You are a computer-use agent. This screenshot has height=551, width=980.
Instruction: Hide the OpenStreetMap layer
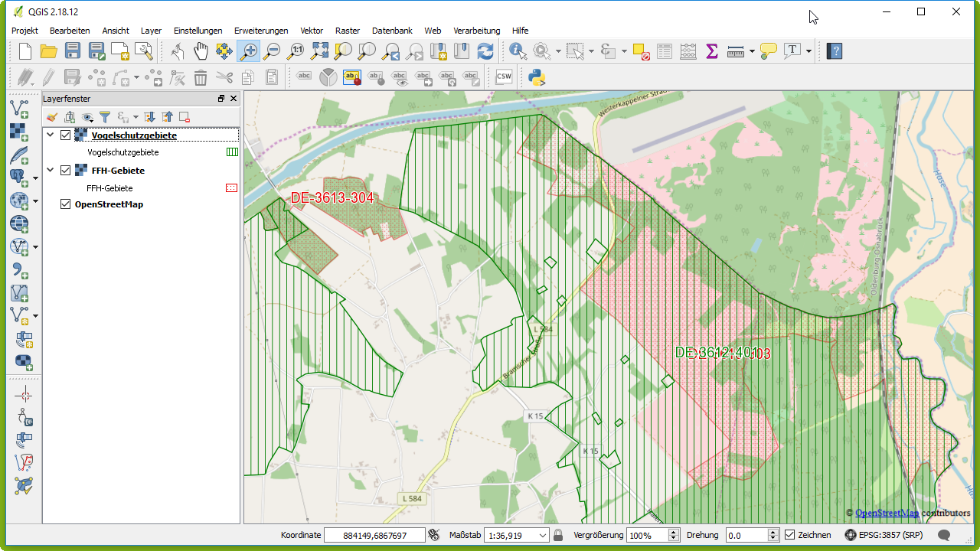(x=65, y=204)
